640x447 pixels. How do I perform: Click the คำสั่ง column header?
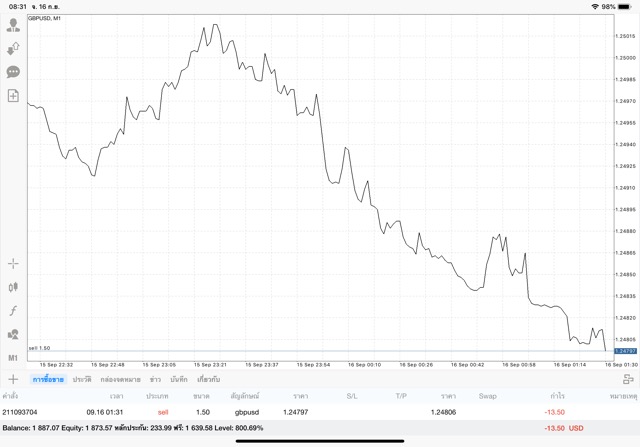coord(10,396)
